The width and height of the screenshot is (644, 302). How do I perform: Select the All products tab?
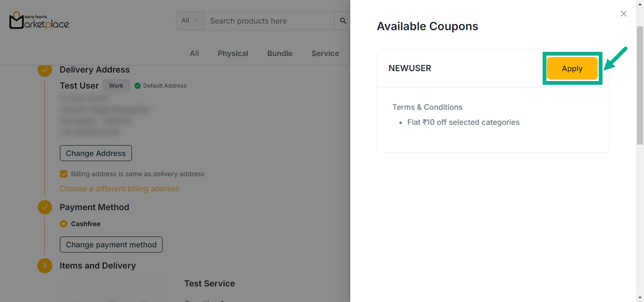coord(194,54)
